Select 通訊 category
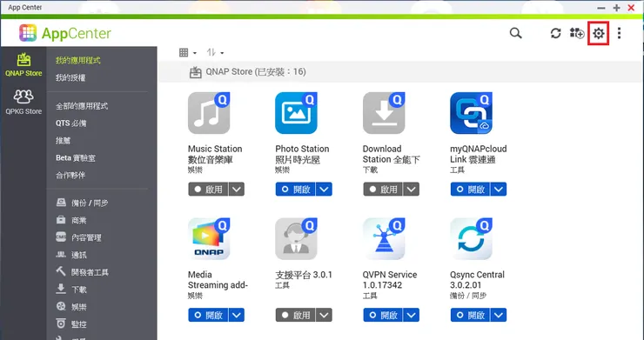 [71, 255]
